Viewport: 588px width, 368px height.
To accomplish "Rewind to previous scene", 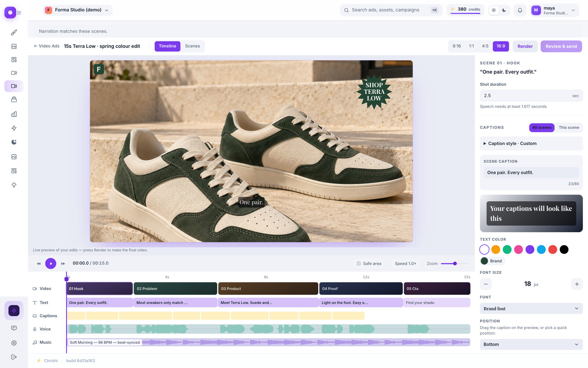I will pos(39,263).
